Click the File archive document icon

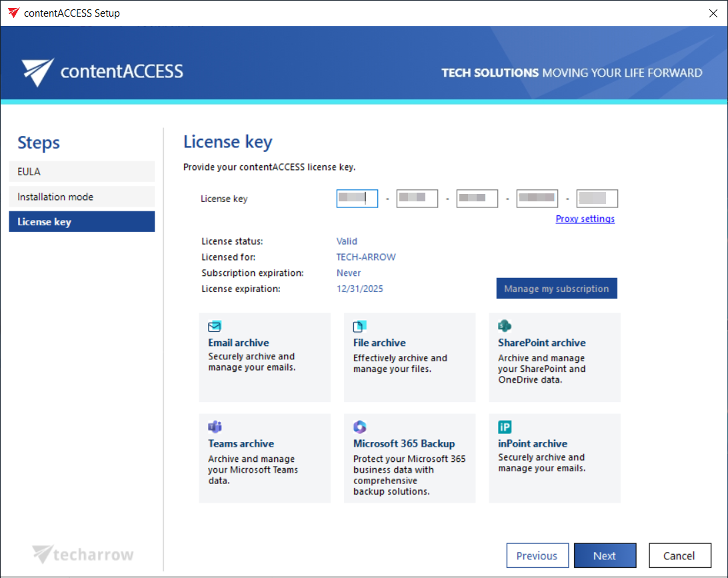click(x=360, y=327)
